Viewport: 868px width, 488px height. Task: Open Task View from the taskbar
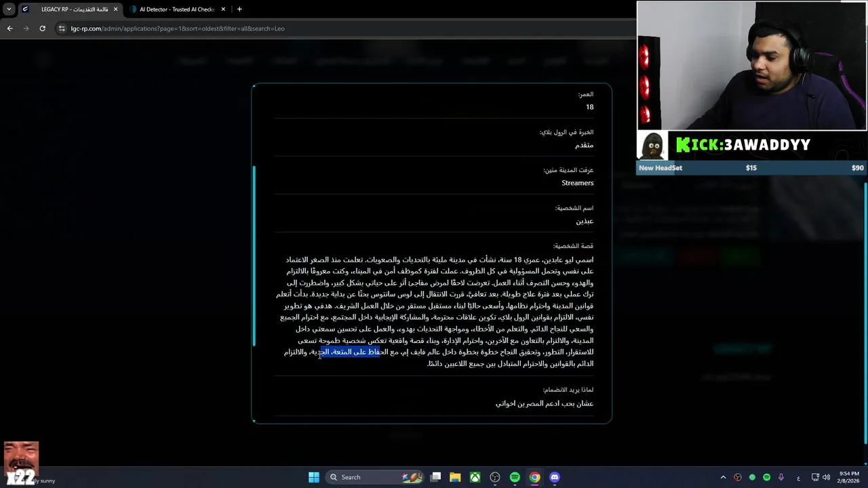tap(436, 477)
